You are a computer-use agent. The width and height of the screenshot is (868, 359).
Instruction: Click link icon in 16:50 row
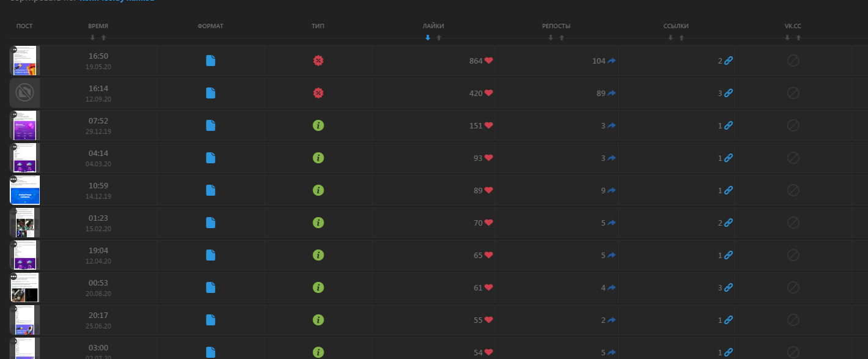click(x=728, y=61)
